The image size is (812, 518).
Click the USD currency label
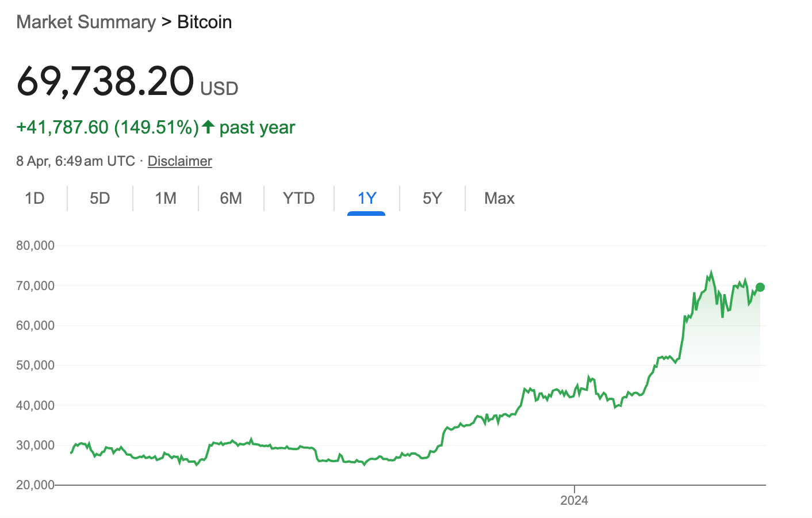pos(219,89)
